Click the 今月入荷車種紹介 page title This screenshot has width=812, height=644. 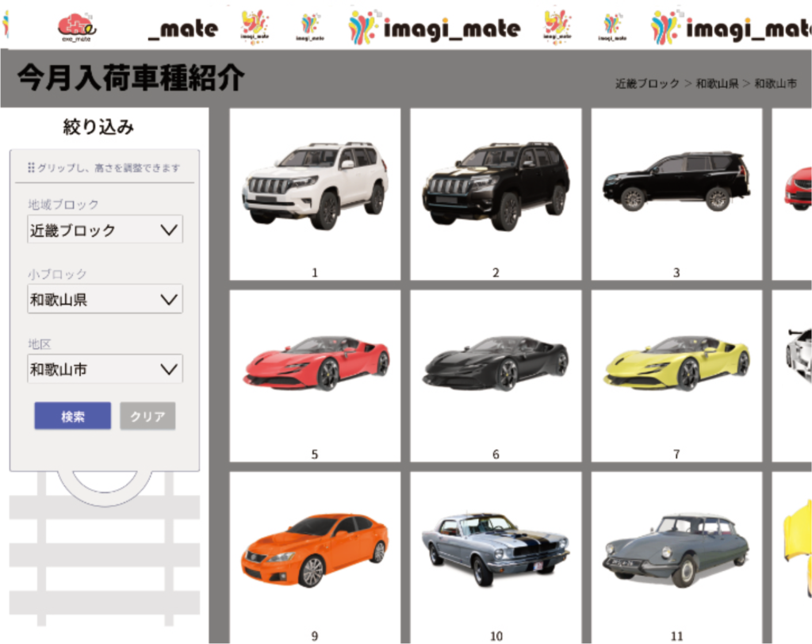click(x=131, y=79)
